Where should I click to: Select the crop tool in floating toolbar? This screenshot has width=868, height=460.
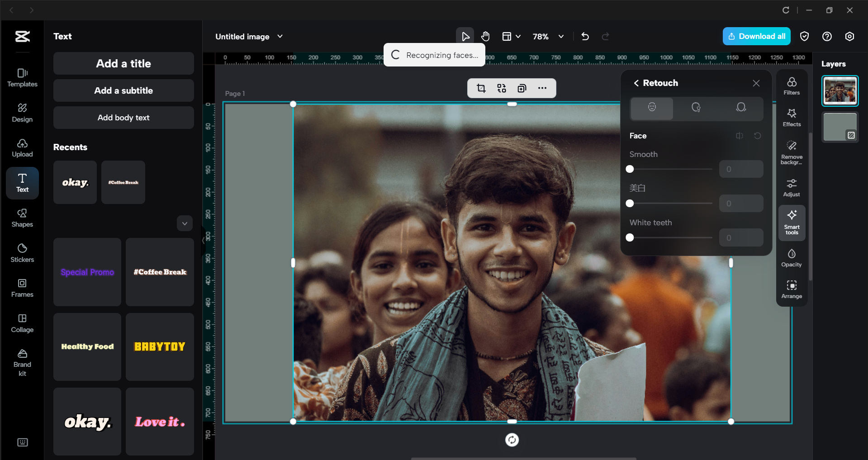coord(481,88)
